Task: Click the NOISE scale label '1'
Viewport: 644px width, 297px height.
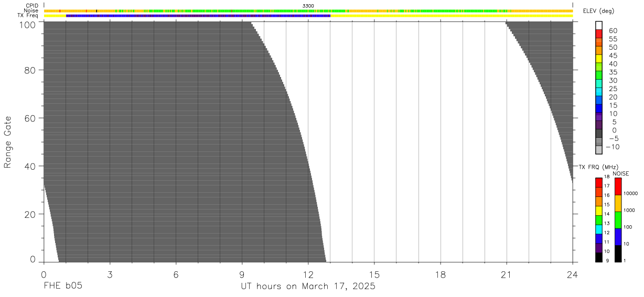Action: coord(625,260)
